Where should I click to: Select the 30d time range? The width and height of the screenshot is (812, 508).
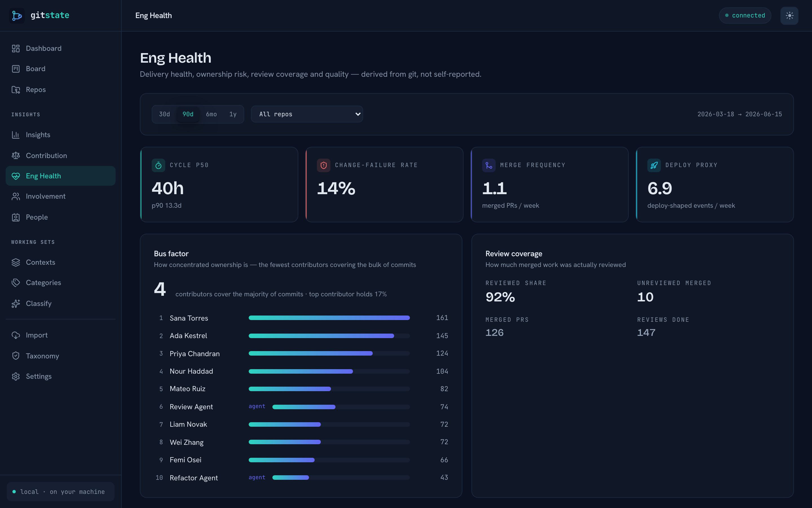[164, 114]
